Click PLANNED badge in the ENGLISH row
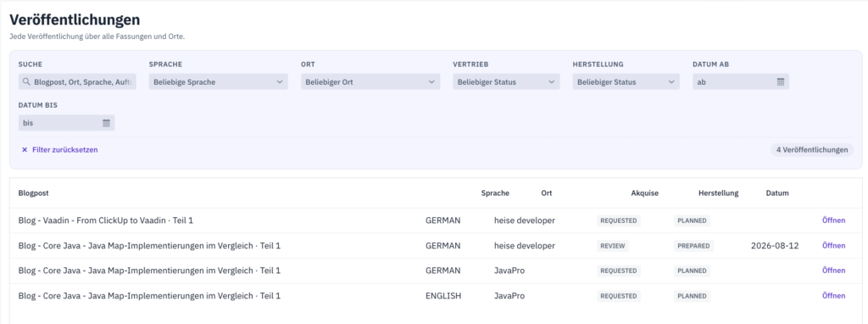This screenshot has height=324, width=868. 692,296
